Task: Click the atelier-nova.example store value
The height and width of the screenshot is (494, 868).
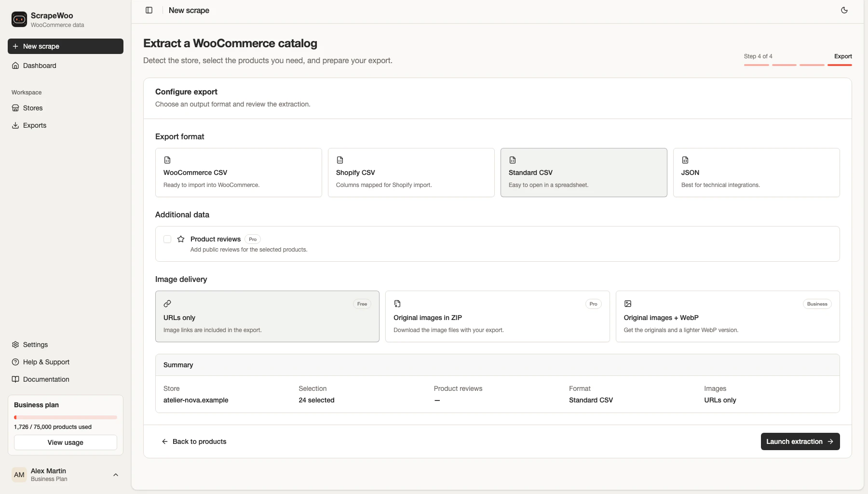Action: point(196,400)
